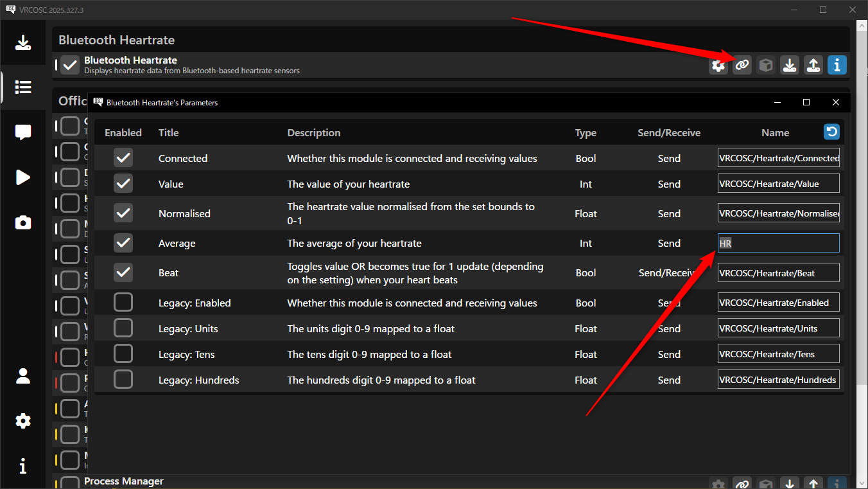Click the Float type cell for Normalised

click(x=586, y=213)
